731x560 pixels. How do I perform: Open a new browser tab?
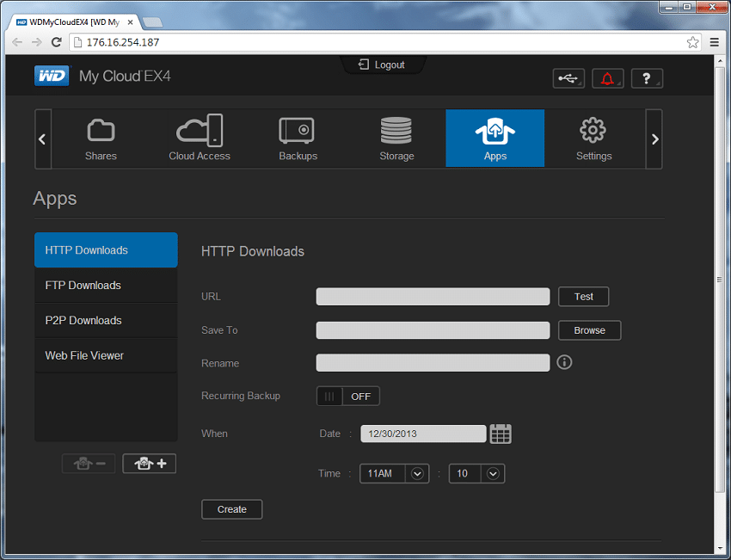click(152, 22)
